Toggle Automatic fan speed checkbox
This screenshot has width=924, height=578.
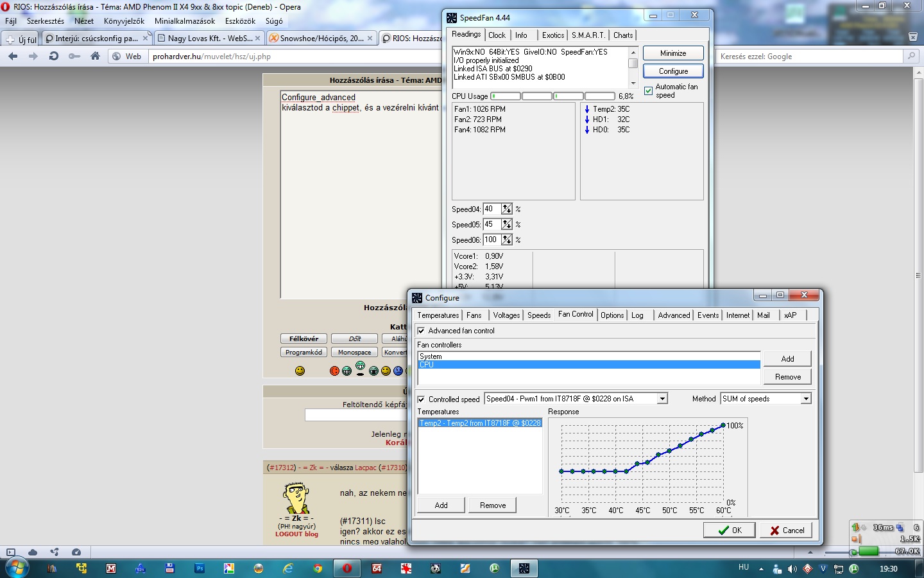click(x=648, y=91)
